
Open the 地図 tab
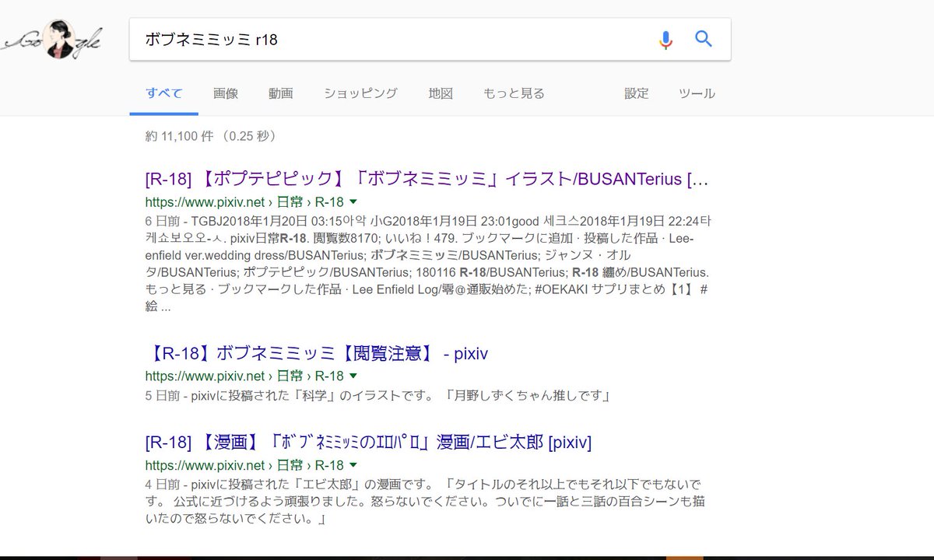tap(441, 93)
